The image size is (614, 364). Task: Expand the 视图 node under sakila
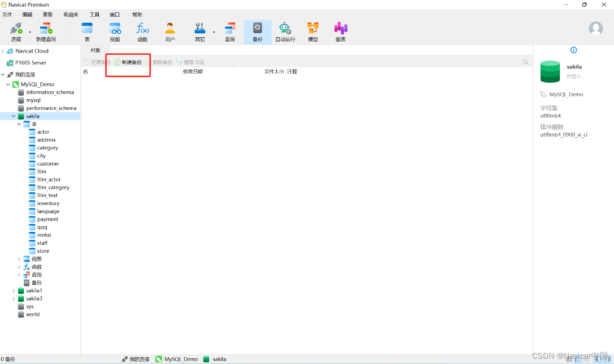click(x=19, y=259)
